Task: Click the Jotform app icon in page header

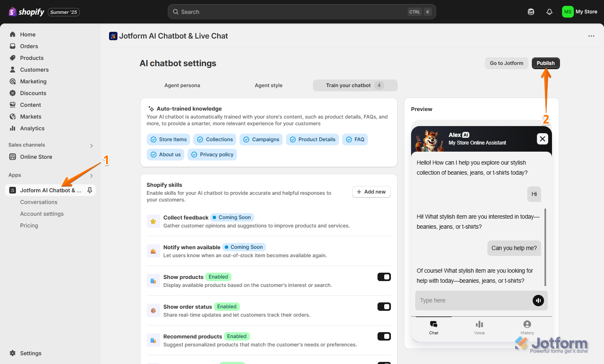Action: point(113,36)
